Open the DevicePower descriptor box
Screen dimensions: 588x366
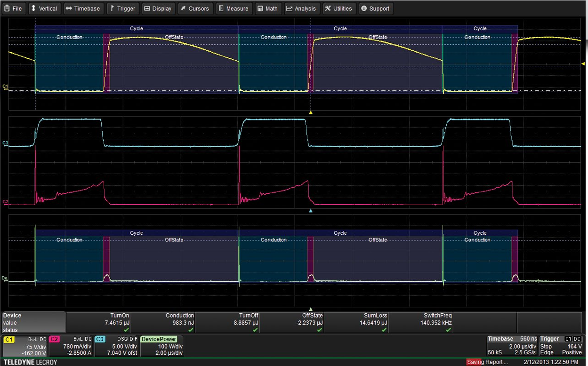tap(161, 346)
